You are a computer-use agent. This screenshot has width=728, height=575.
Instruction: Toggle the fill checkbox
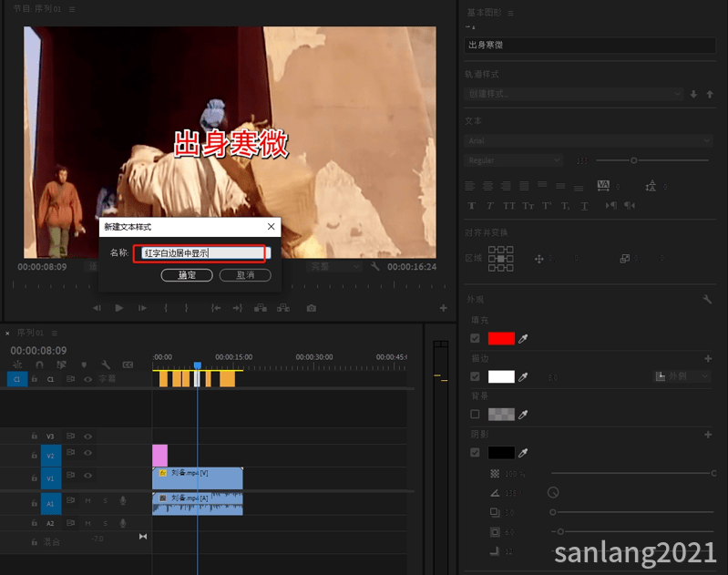[475, 338]
